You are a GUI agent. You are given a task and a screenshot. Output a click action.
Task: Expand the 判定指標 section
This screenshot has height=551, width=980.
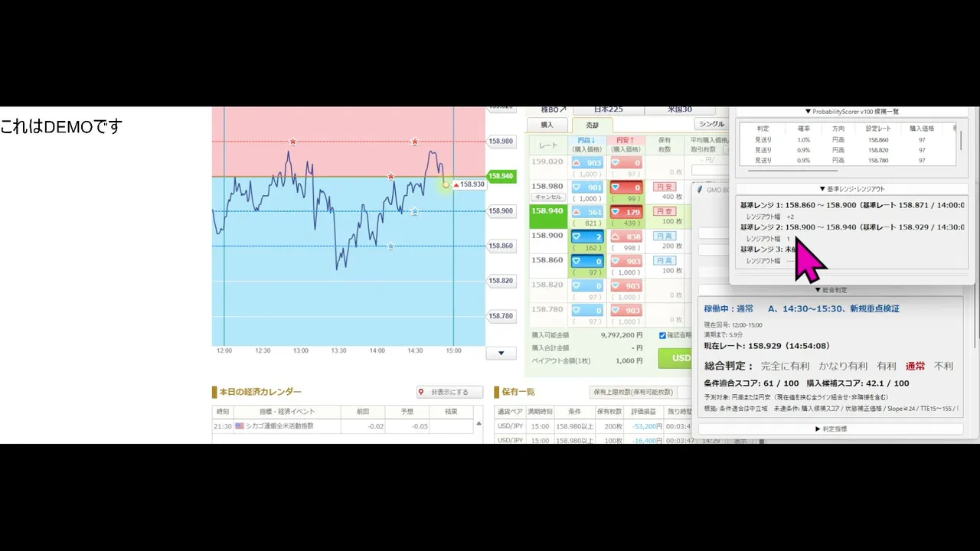831,429
